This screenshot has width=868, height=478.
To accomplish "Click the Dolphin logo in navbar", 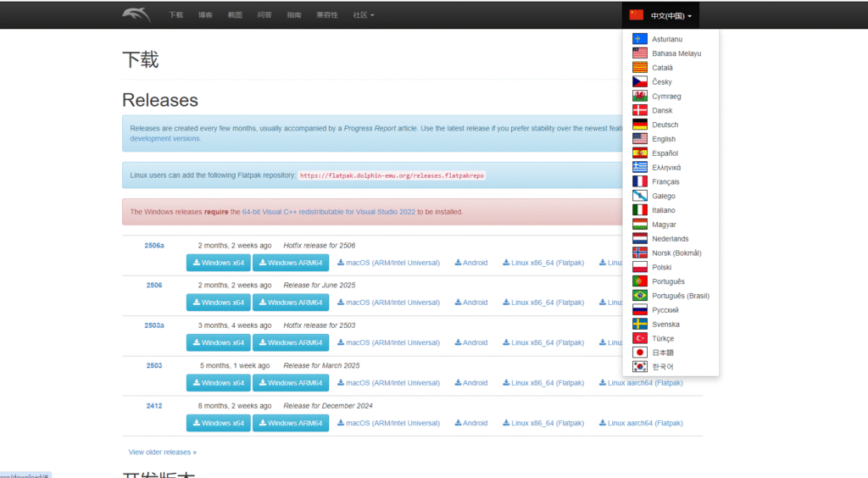I will [136, 14].
